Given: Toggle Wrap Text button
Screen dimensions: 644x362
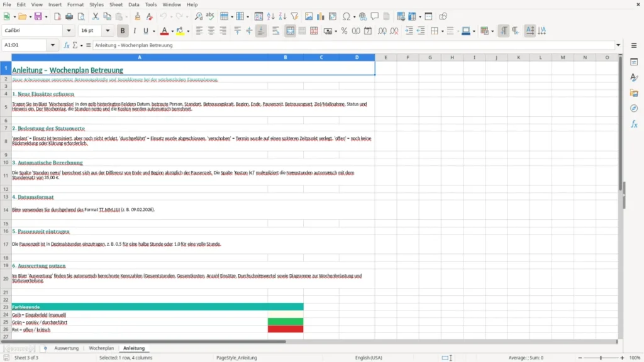Looking at the screenshot, I should (275, 31).
